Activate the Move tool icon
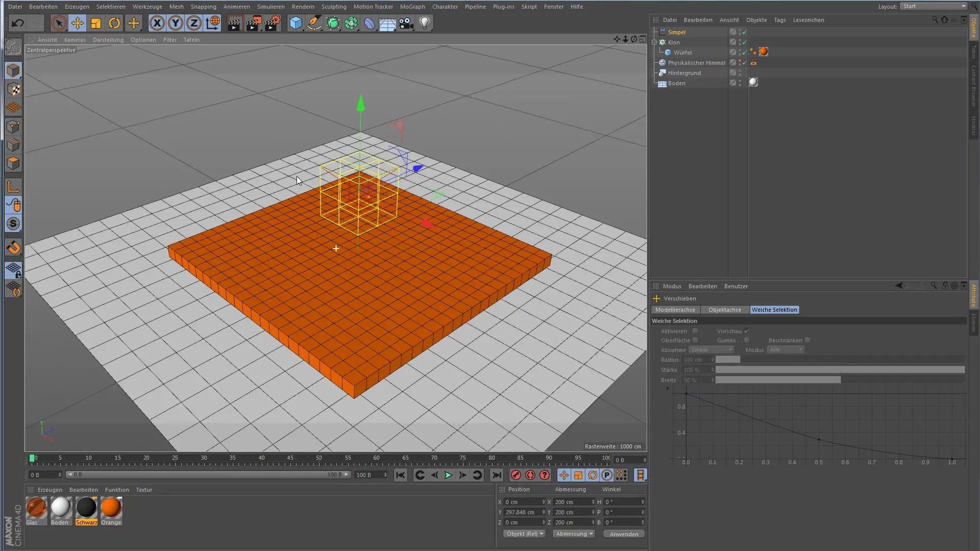 click(x=78, y=23)
